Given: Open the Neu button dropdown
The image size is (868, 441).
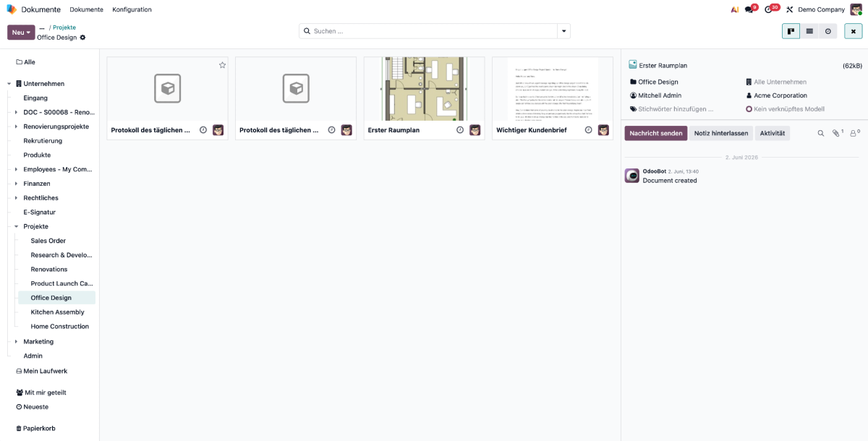Looking at the screenshot, I should pyautogui.click(x=21, y=33).
